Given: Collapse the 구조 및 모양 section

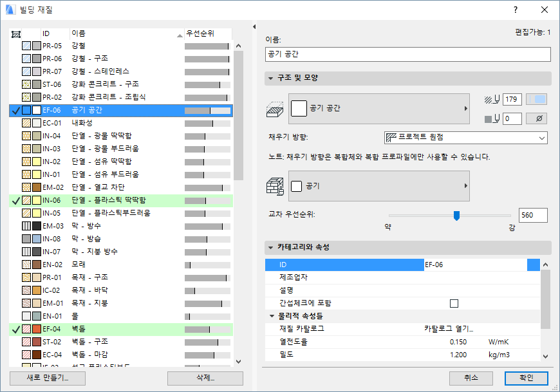Looking at the screenshot, I should [x=270, y=78].
